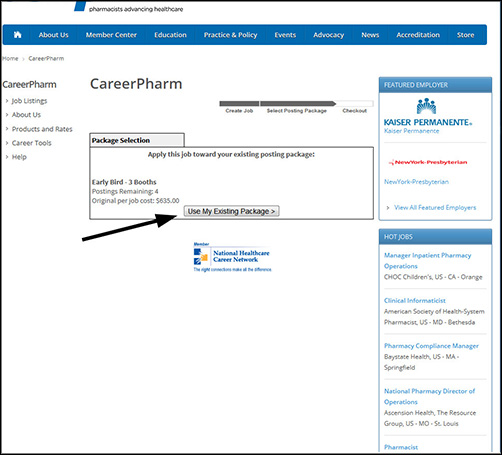Click the HOT JOBS panel header

[435, 237]
